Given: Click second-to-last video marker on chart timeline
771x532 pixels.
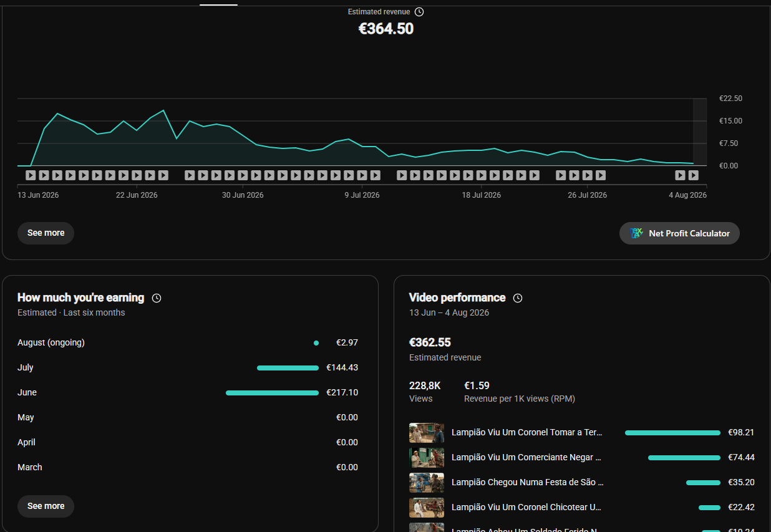Looking at the screenshot, I should (x=681, y=175).
